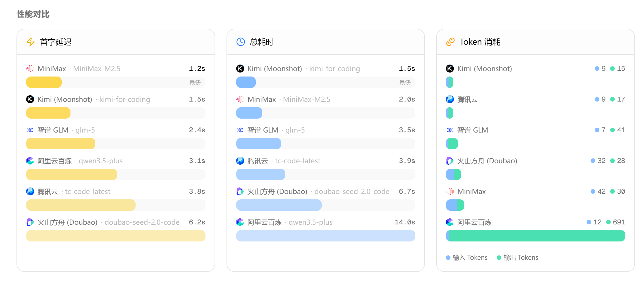Click the lightning icon beside 首字延迟
Screen dimensions: 644x281
click(31, 42)
